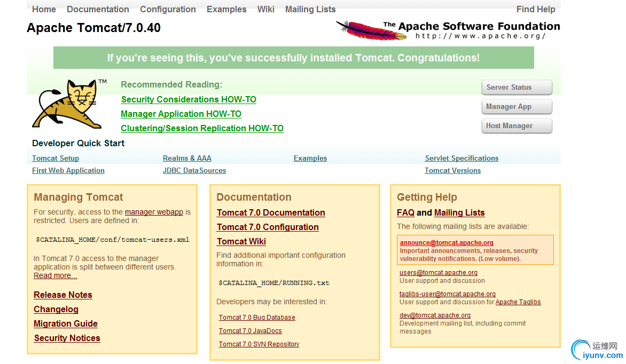626x364 pixels.
Task: Open the Release Notes link
Action: [63, 295]
